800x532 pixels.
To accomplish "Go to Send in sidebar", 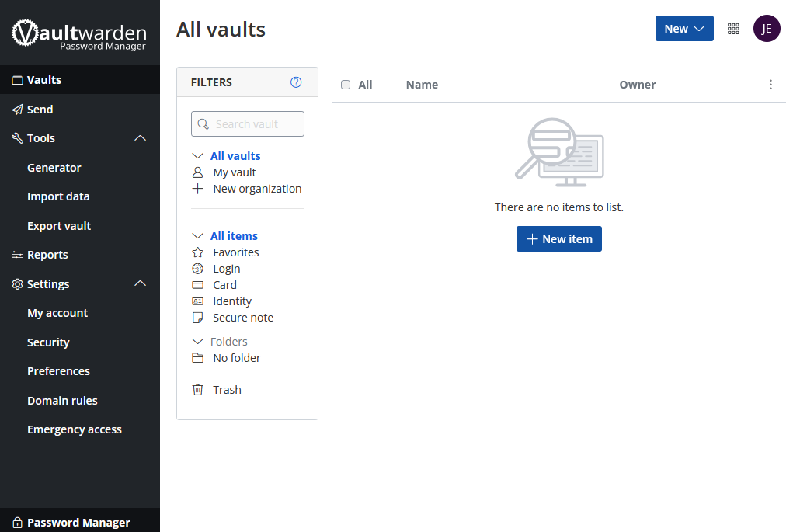I will (x=40, y=110).
